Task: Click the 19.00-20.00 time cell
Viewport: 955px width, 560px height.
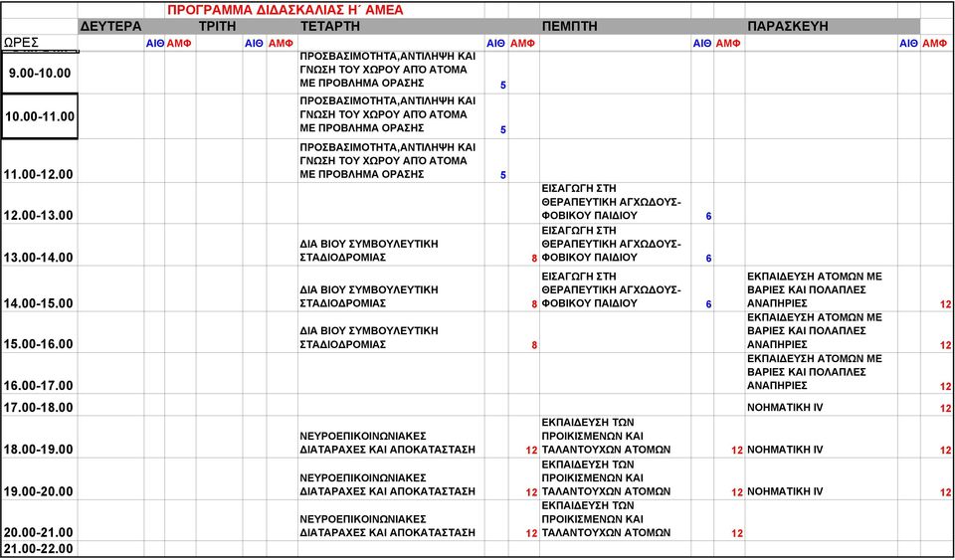Action: (40, 479)
